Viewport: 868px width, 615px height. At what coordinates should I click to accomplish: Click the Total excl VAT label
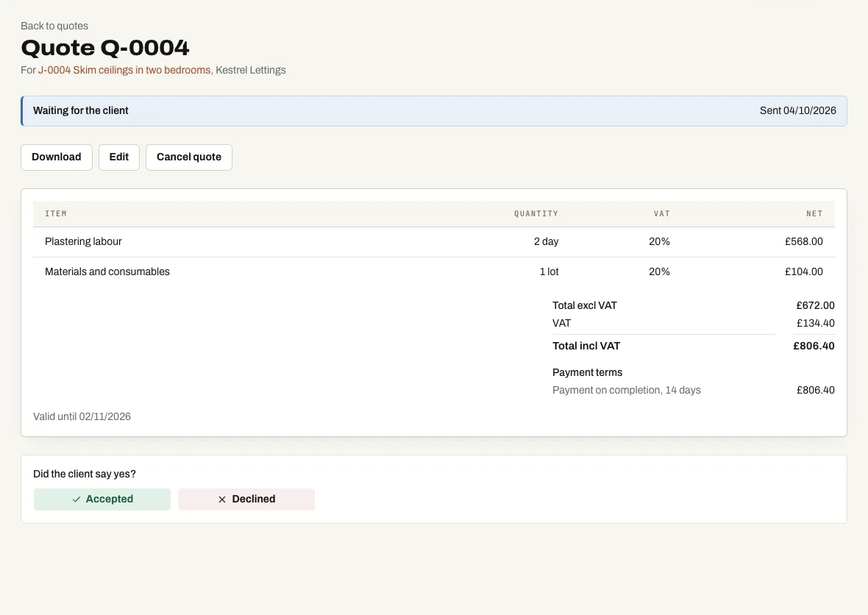point(585,305)
